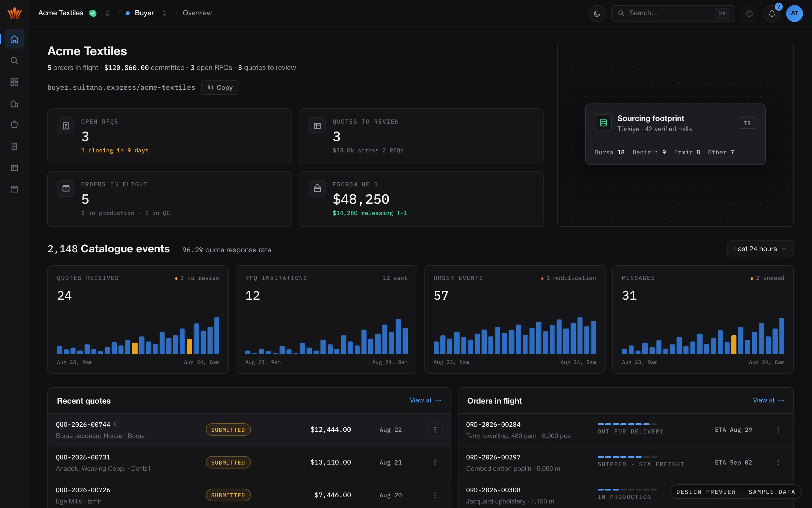This screenshot has width=812, height=508.
Task: Click ORD-2026-00308 order row
Action: click(x=625, y=494)
